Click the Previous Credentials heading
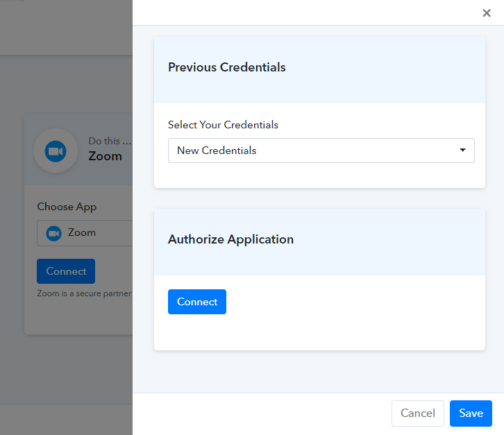The width and height of the screenshot is (504, 435). [x=226, y=67]
